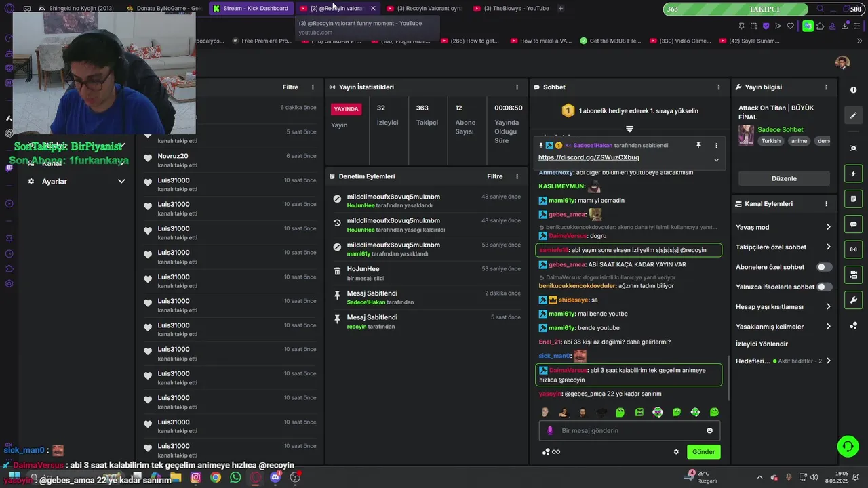The image size is (868, 488).
Task: Click the pin icon on pinned message
Action: point(698,146)
